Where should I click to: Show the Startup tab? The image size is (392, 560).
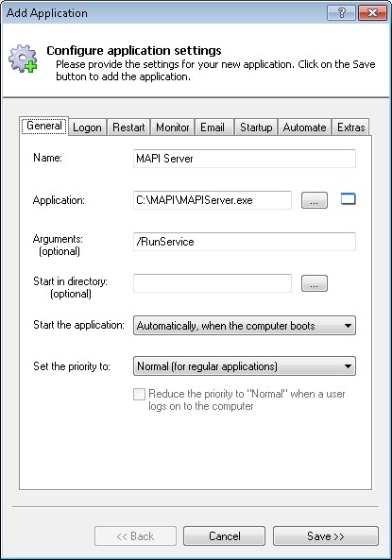point(256,127)
